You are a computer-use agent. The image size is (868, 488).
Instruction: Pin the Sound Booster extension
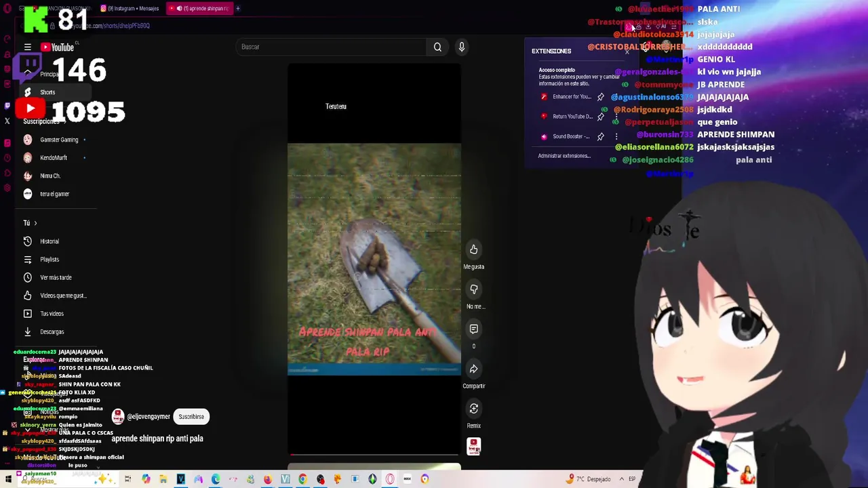pyautogui.click(x=600, y=136)
